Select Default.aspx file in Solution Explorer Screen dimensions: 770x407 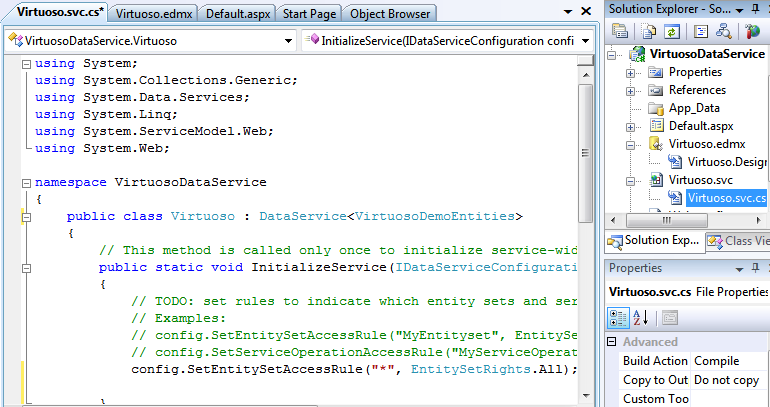click(701, 126)
